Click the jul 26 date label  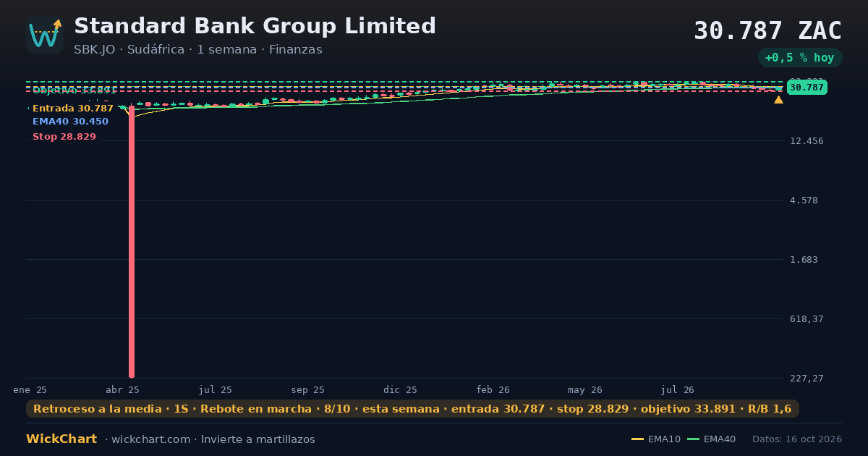[x=678, y=390]
